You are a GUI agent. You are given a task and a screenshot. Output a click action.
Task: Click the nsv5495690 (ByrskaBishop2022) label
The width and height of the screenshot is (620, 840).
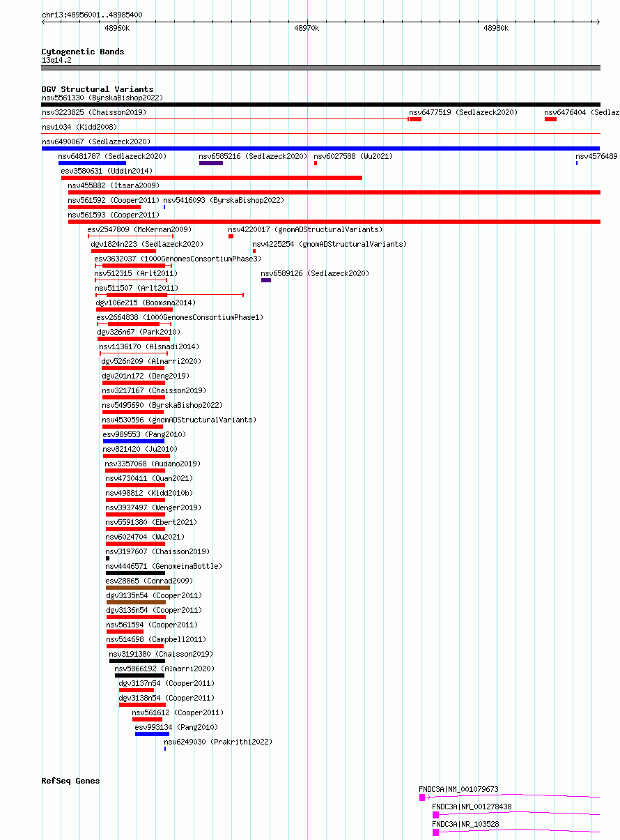coord(162,405)
